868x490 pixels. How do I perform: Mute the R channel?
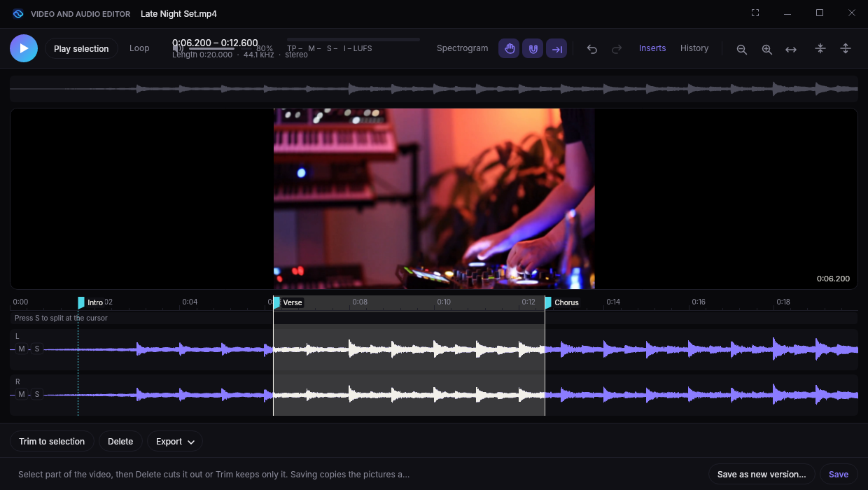[22, 394]
